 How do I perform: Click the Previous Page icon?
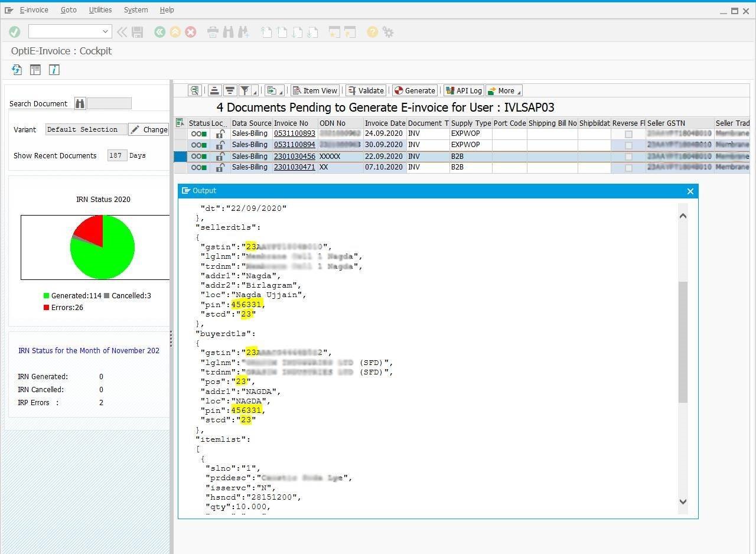(282, 32)
